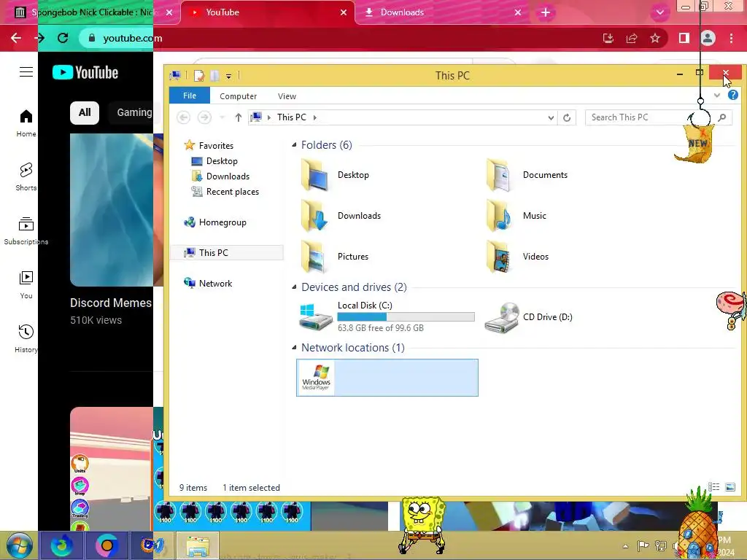Click the Explorer forward navigation arrow
Screen dimensions: 747x560
[x=204, y=117]
